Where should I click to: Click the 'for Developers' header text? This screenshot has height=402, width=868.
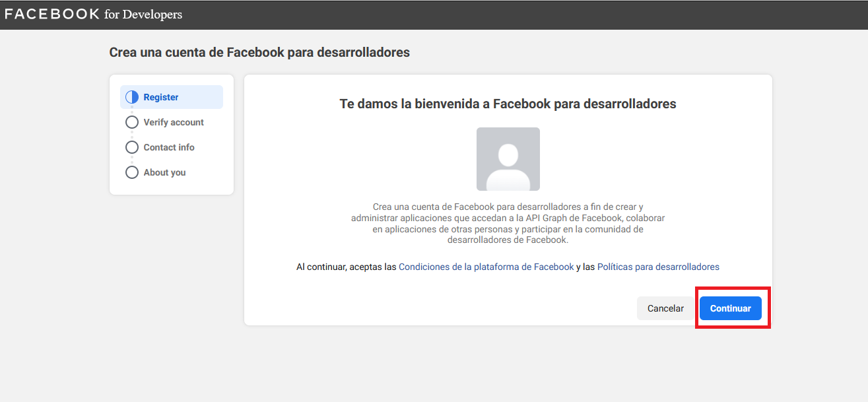click(x=143, y=14)
